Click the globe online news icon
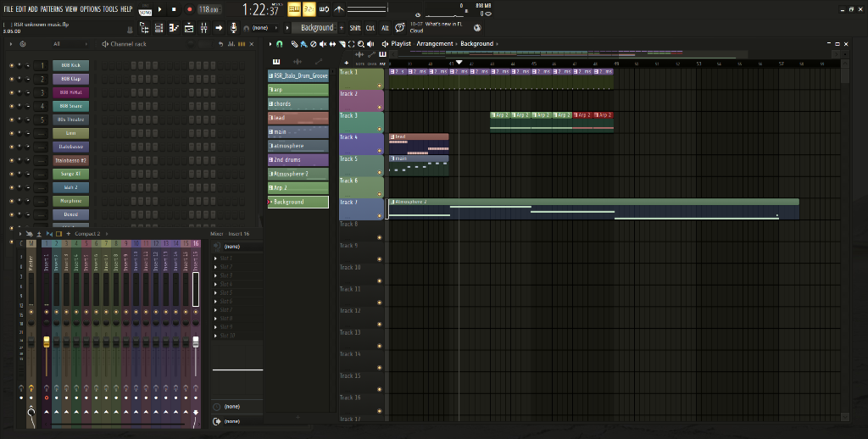 [477, 28]
